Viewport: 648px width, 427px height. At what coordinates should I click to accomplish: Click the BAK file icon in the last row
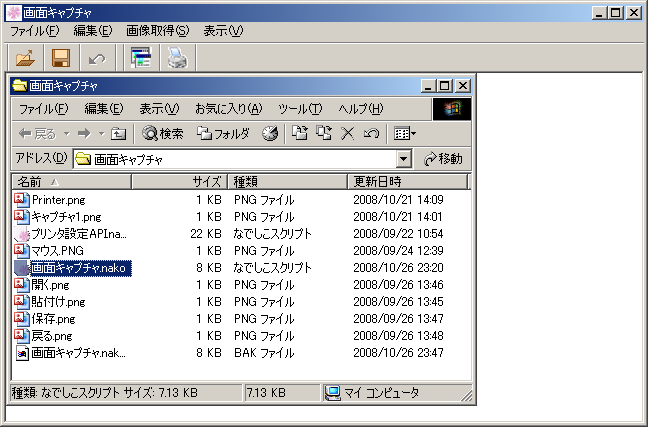[22, 353]
